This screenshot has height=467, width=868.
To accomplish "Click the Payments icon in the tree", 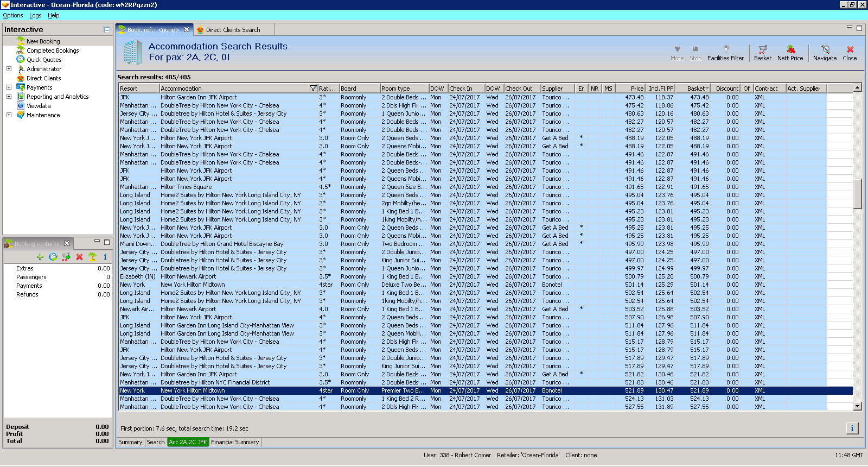I will [21, 87].
